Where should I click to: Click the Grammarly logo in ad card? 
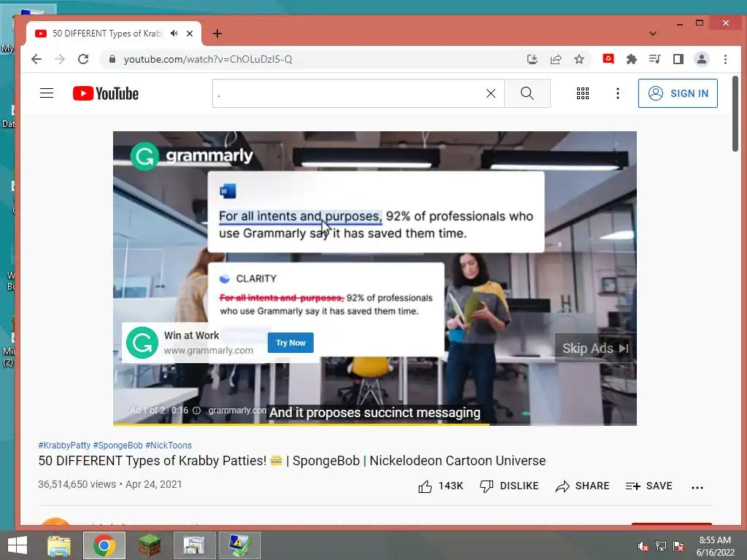point(142,343)
